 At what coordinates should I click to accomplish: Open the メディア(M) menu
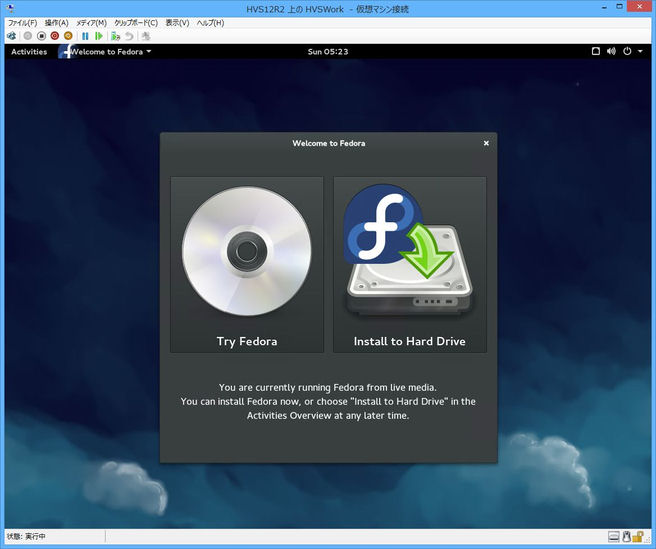[91, 23]
